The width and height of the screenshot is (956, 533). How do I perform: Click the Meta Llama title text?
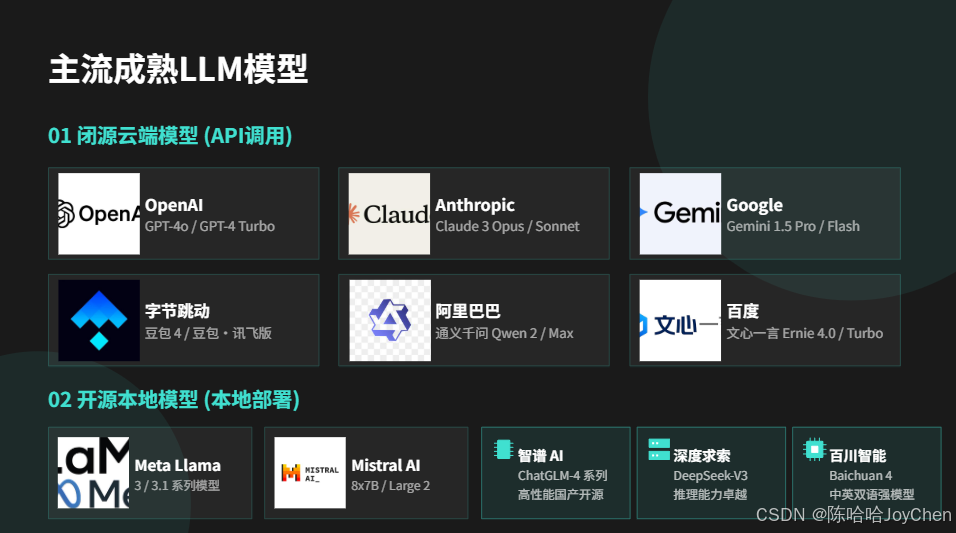coord(177,465)
